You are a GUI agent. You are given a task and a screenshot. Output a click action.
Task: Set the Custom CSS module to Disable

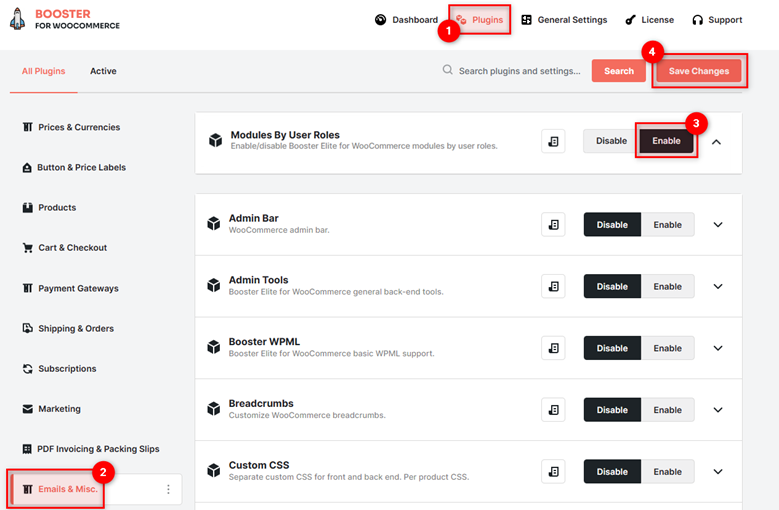[x=612, y=471]
